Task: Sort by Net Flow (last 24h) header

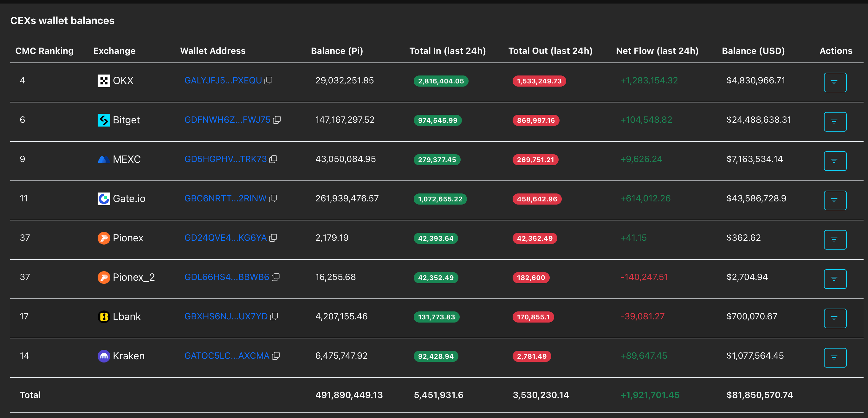Action: point(657,51)
